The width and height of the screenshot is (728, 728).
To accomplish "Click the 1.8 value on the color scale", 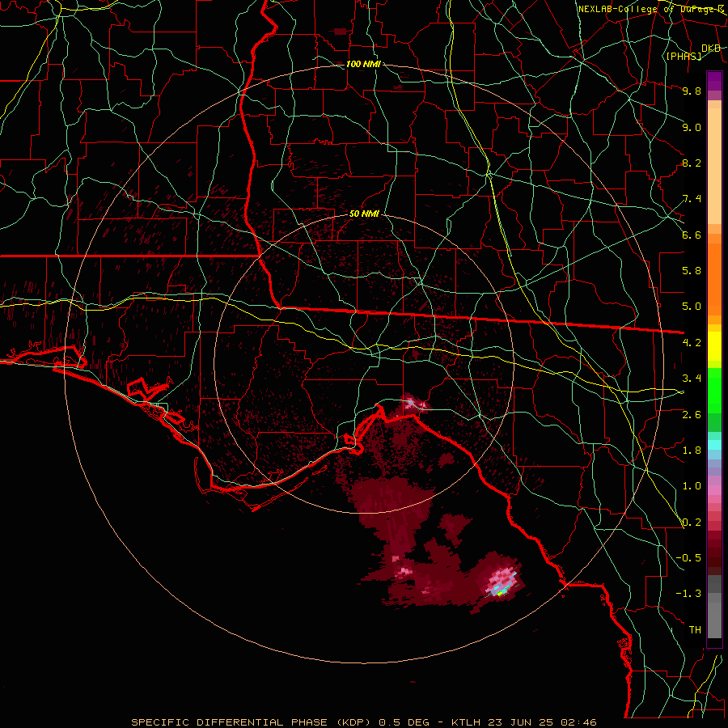I will click(692, 451).
